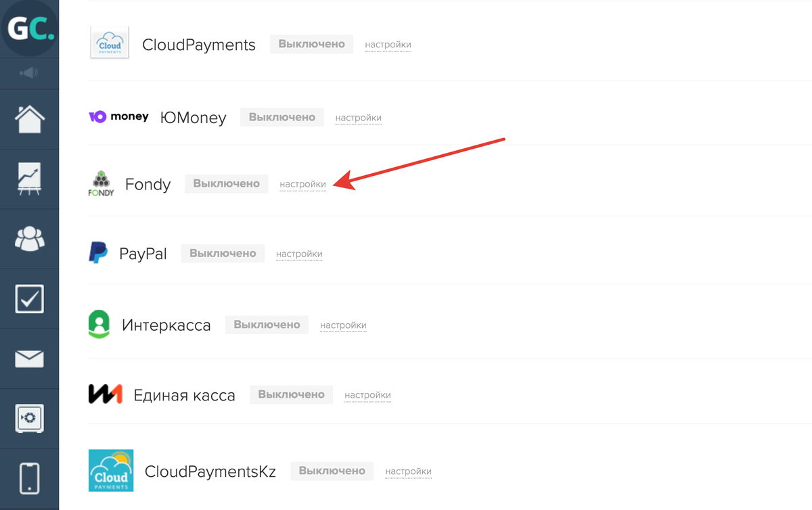Open the home icon in the sidebar

click(30, 120)
